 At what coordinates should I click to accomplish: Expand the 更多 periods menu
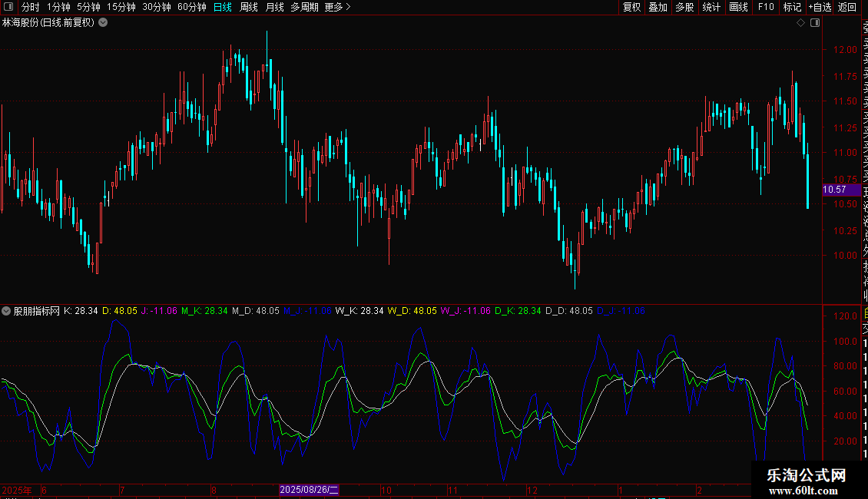tap(337, 8)
